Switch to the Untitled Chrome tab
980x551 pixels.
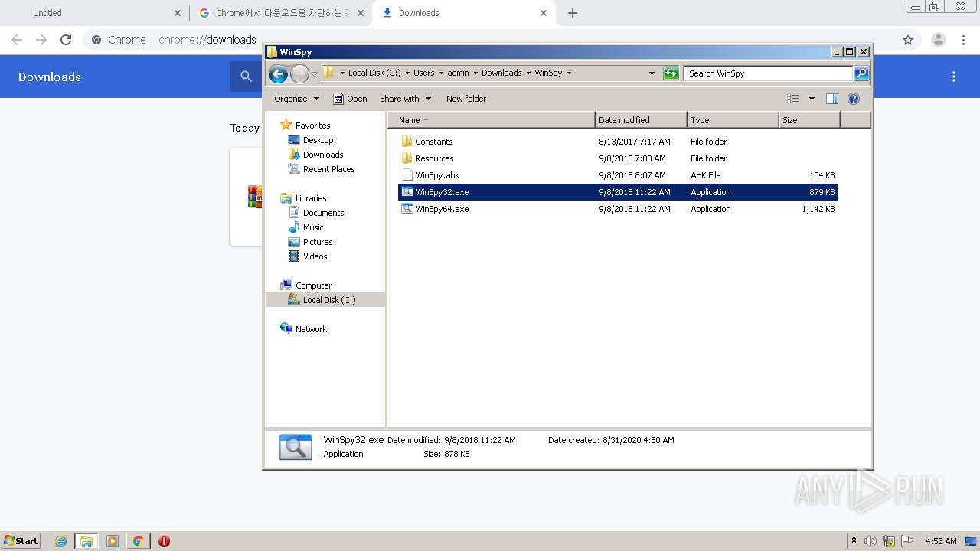[96, 13]
